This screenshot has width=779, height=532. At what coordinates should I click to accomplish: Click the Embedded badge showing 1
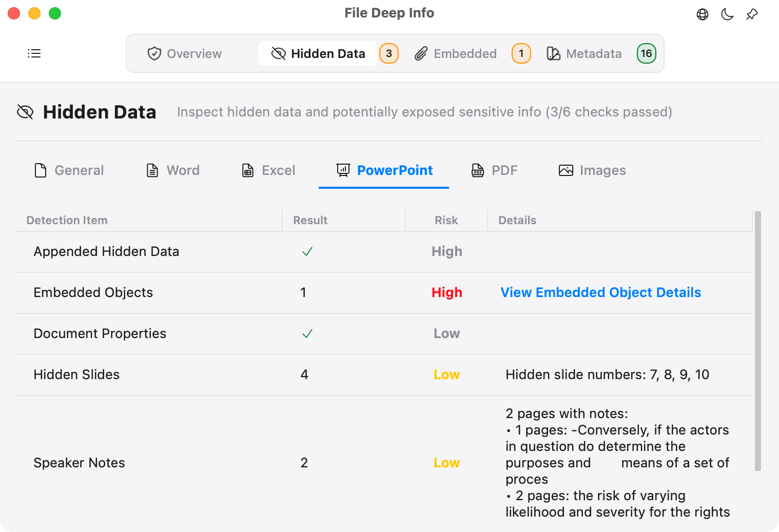[521, 53]
